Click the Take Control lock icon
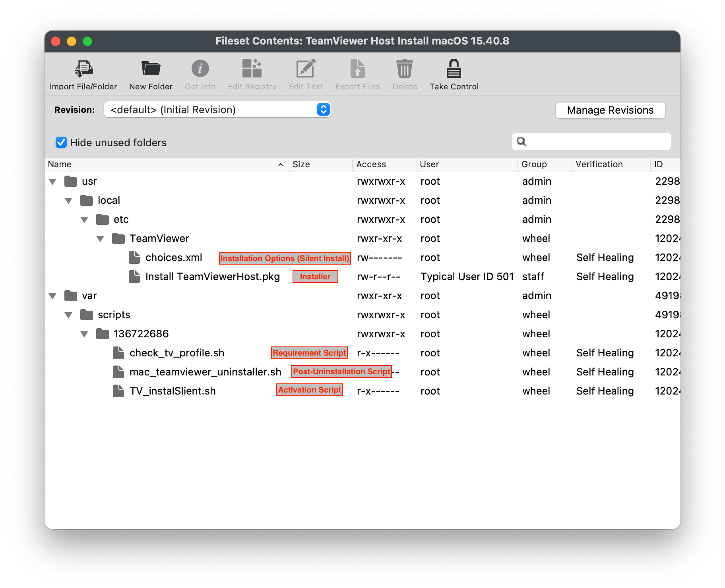The image size is (725, 588). pyautogui.click(x=454, y=69)
